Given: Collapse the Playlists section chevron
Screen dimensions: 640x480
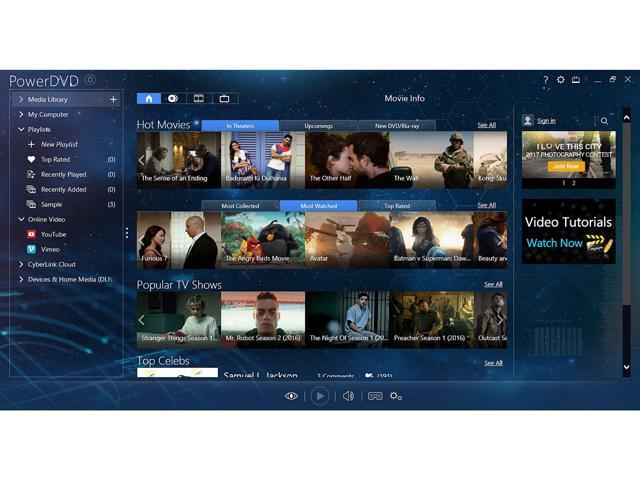Looking at the screenshot, I should click(21, 129).
